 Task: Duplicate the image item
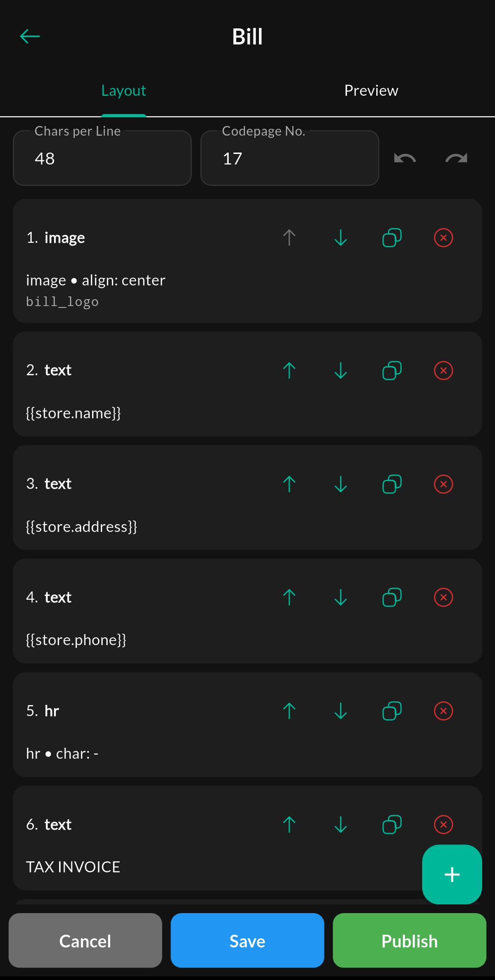point(392,238)
